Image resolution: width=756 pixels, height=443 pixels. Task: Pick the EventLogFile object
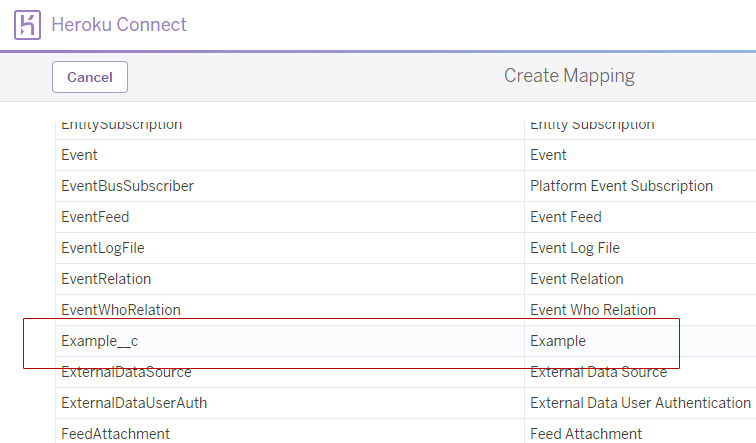pyautogui.click(x=103, y=248)
